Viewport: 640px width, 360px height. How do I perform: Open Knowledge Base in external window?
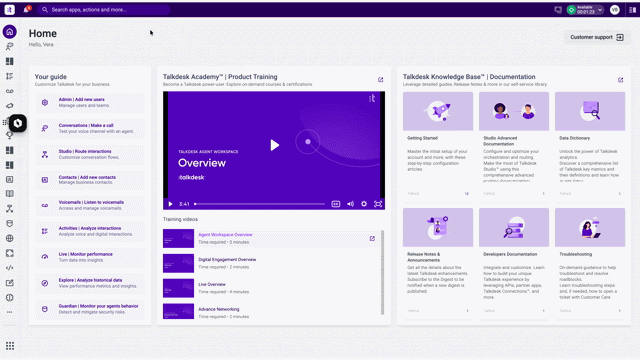tap(620, 80)
